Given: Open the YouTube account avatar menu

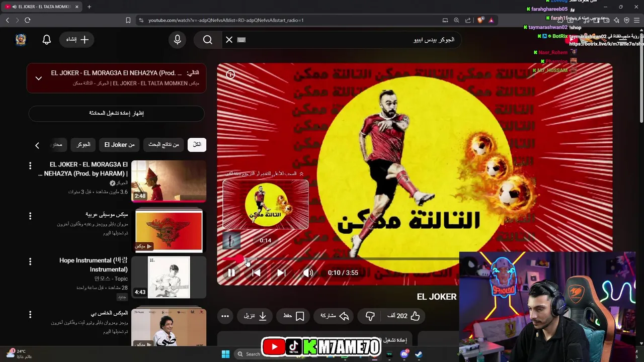Looking at the screenshot, I should pyautogui.click(x=21, y=40).
